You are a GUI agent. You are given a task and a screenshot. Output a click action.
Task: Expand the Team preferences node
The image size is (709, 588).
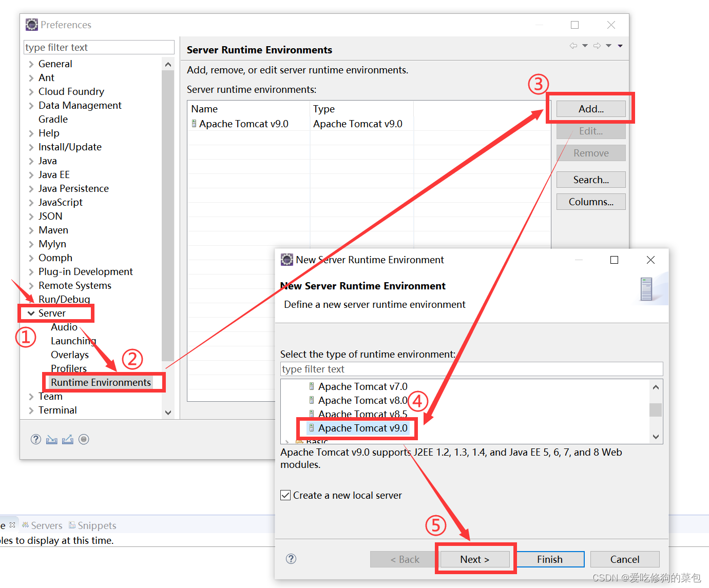[x=31, y=397]
